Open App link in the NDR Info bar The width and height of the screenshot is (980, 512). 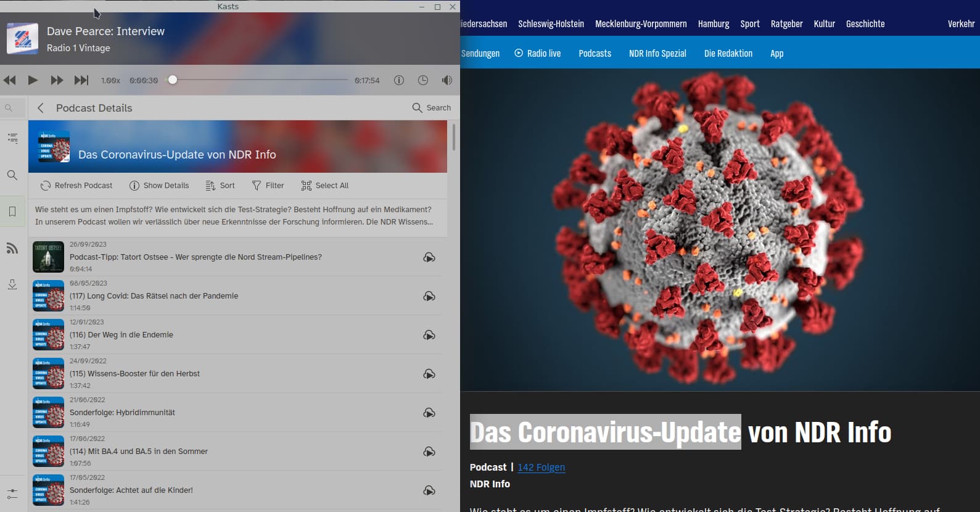776,54
